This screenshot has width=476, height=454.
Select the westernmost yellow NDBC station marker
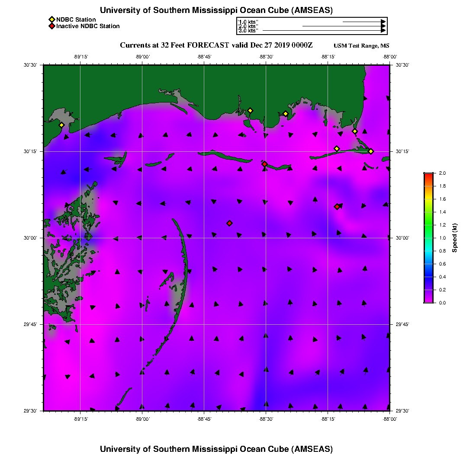(61, 125)
